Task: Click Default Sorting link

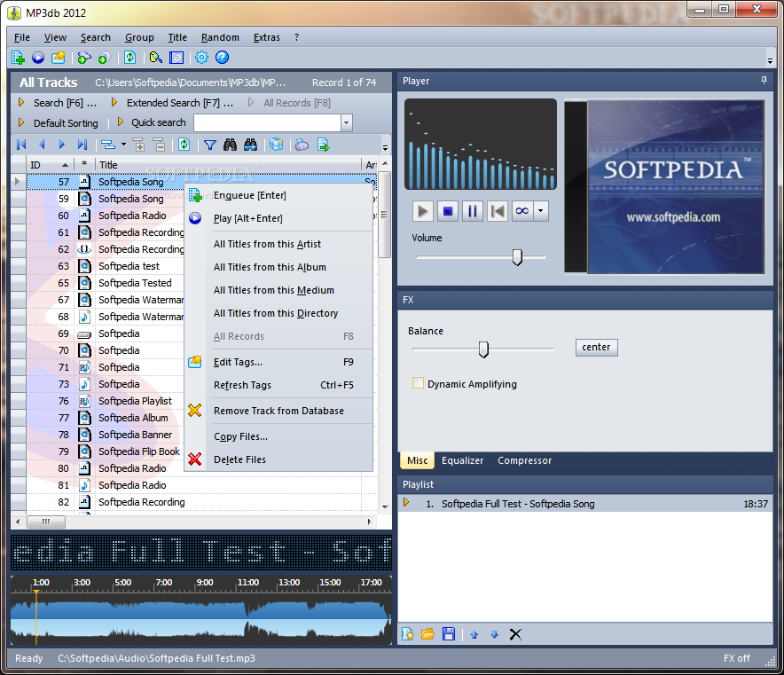Action: pyautogui.click(x=66, y=123)
